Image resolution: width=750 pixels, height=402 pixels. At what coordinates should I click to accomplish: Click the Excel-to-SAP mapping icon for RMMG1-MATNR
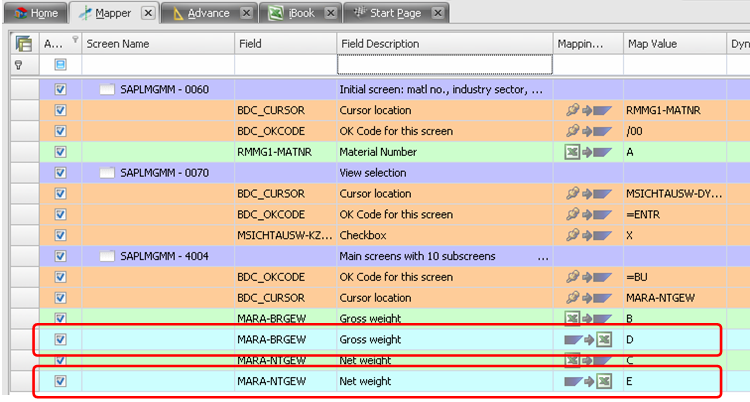587,152
